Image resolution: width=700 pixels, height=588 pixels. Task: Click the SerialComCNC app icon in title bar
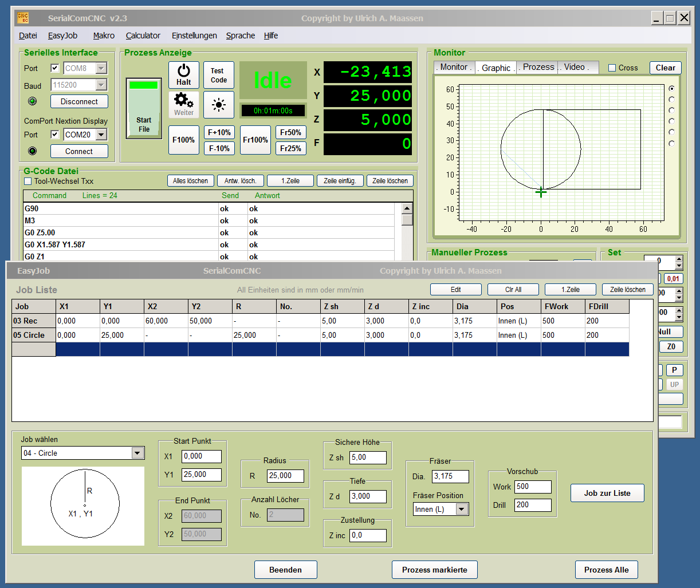(x=23, y=18)
